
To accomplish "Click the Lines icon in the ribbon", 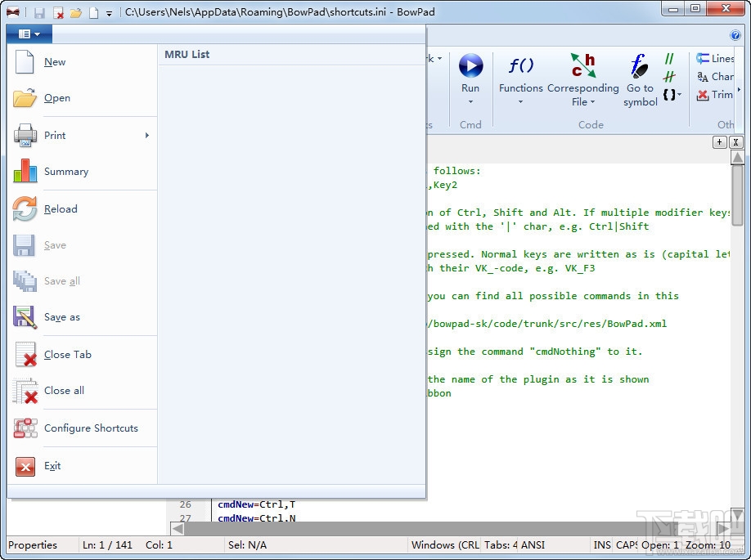I will pos(703,58).
